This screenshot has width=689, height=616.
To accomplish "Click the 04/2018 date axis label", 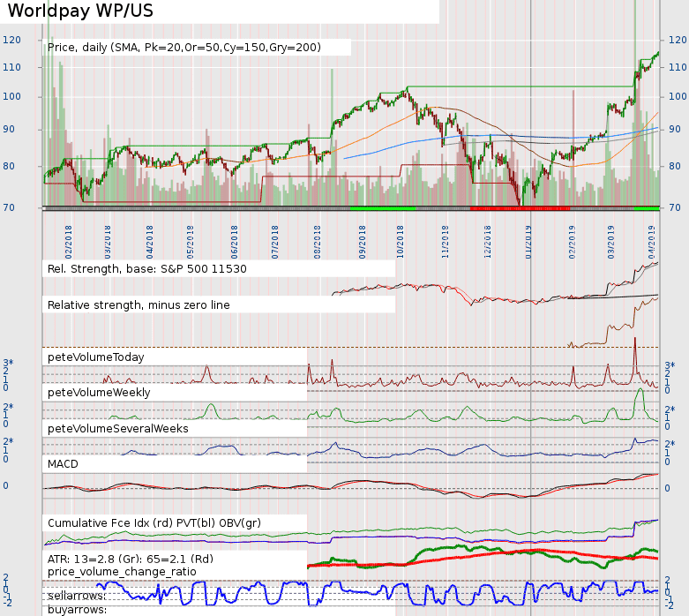I will pyautogui.click(x=150, y=243).
